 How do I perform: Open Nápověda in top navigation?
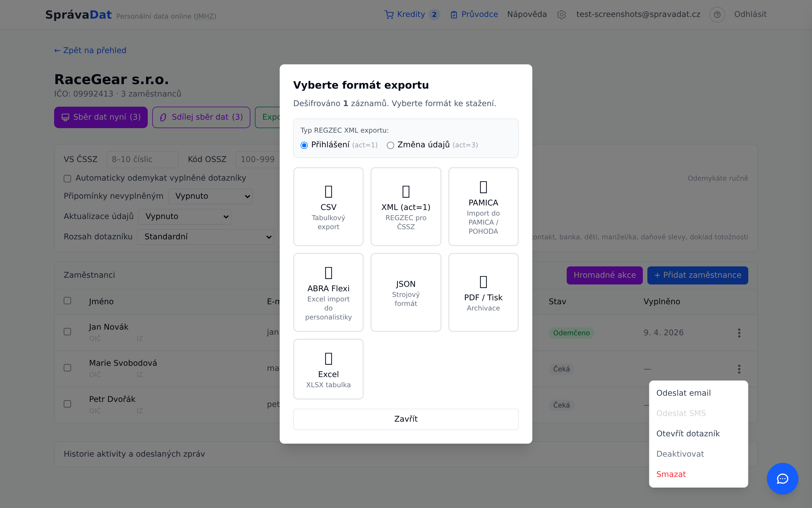click(x=527, y=14)
